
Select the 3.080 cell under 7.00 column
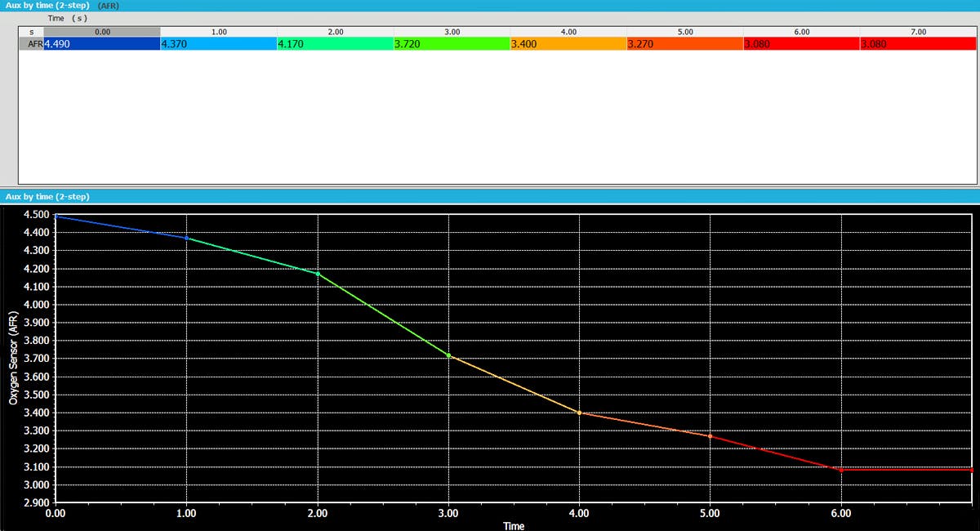(x=919, y=44)
